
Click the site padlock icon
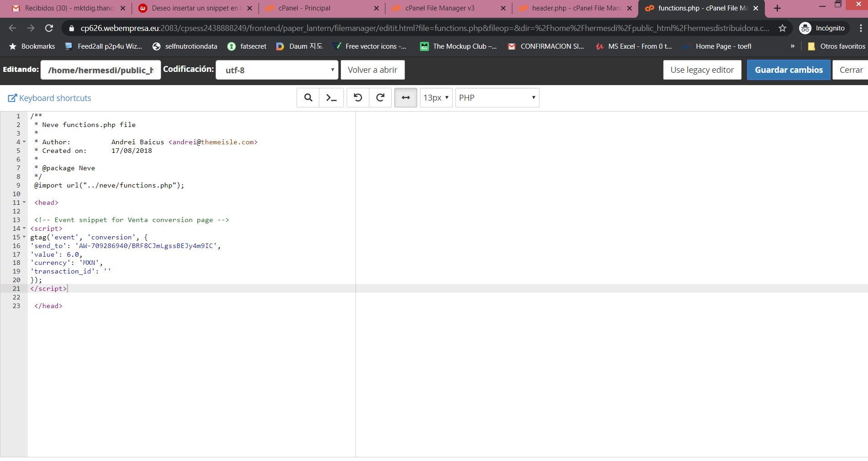tap(71, 28)
